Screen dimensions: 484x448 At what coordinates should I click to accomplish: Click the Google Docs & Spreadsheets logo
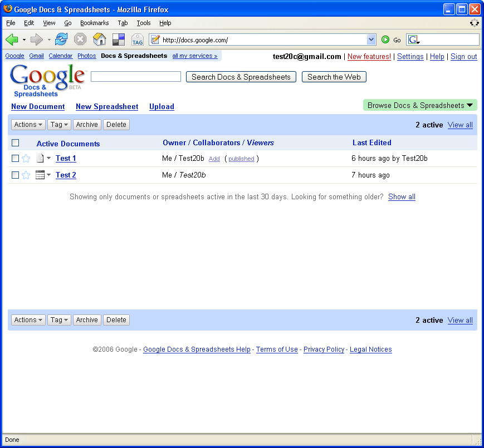47,80
